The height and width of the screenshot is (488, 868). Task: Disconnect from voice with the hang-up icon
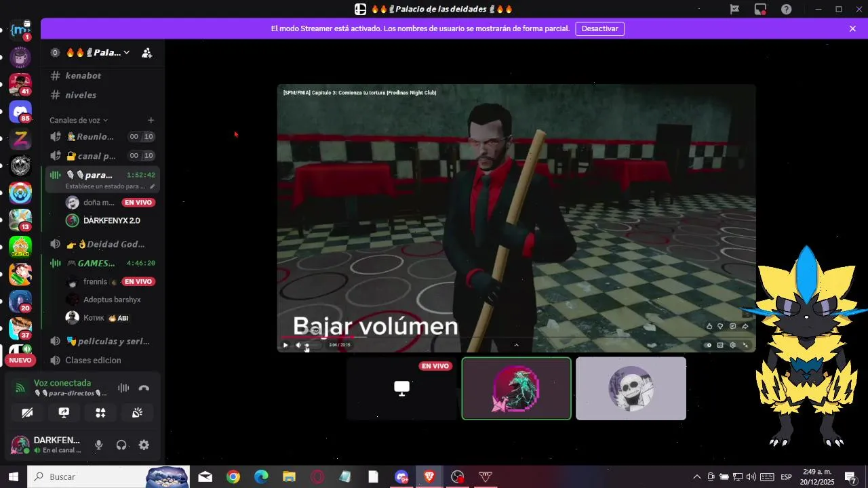(x=144, y=388)
